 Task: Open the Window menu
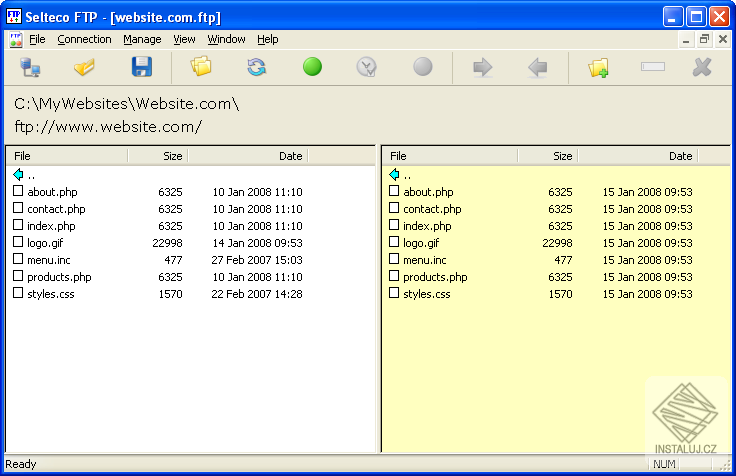pos(226,39)
